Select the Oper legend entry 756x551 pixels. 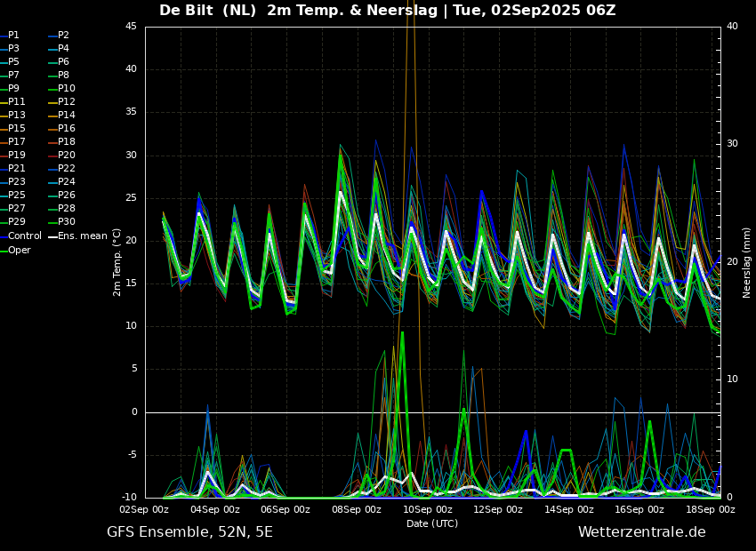pyautogui.click(x=20, y=251)
